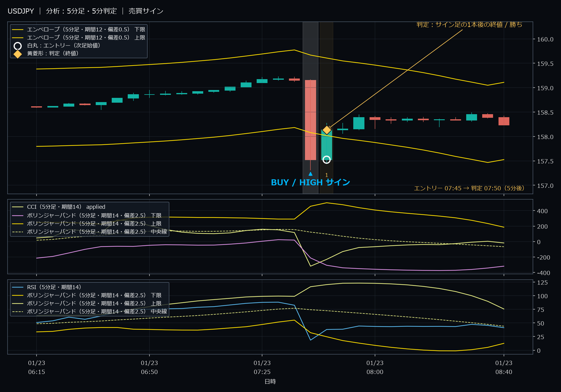Click the 分析：5分足・5分判定 heading text

click(x=81, y=11)
